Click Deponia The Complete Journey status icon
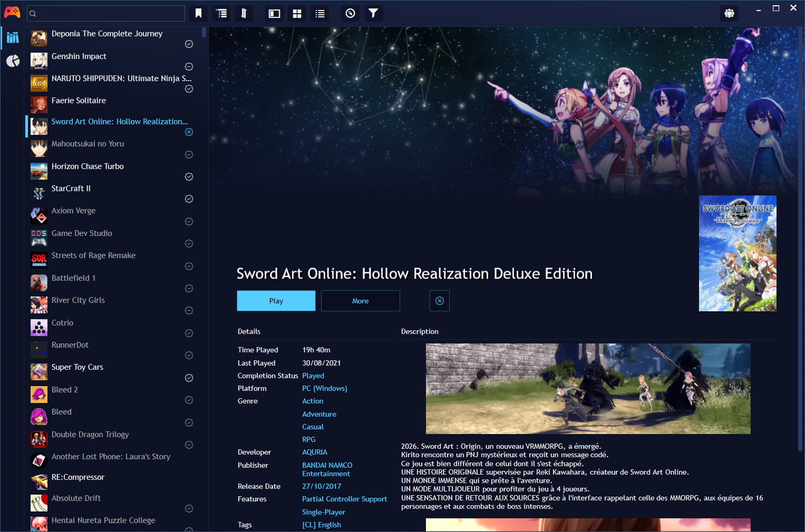The width and height of the screenshot is (805, 532). [189, 44]
